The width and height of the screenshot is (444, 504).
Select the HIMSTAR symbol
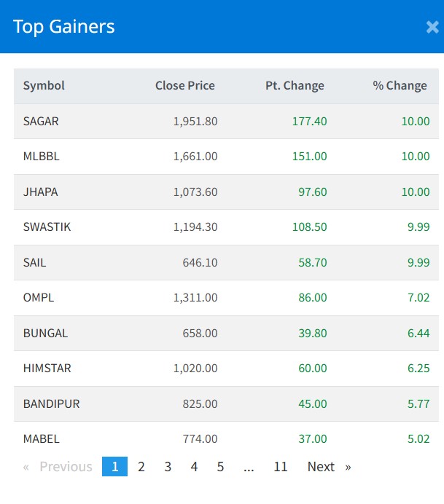tap(47, 369)
